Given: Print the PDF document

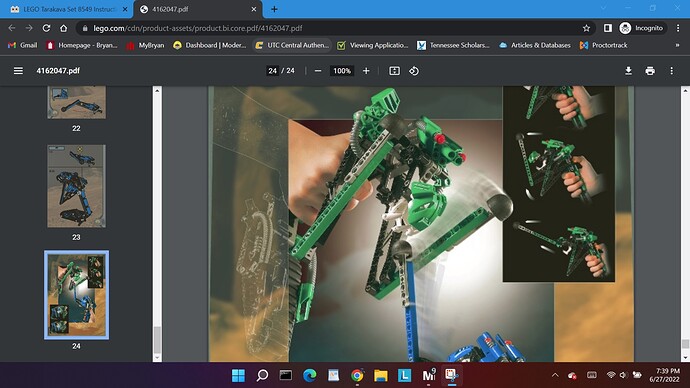Looking at the screenshot, I should [x=650, y=71].
